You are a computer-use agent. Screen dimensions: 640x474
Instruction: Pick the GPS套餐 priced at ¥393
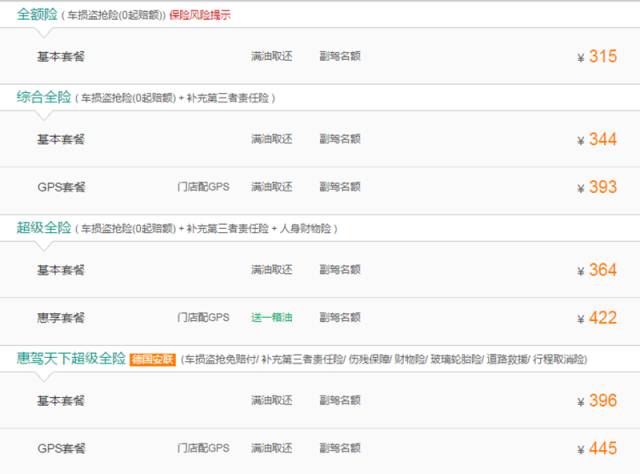(x=61, y=187)
